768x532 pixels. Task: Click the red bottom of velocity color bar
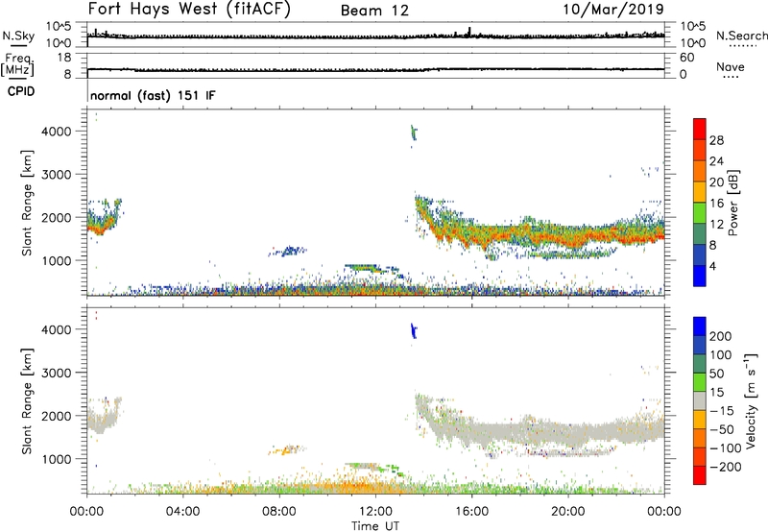(700, 475)
